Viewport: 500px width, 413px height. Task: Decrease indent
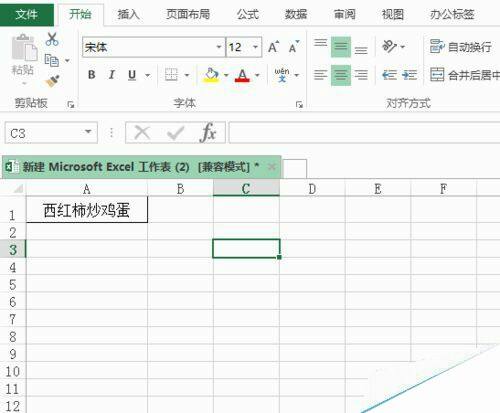pyautogui.click(x=389, y=75)
